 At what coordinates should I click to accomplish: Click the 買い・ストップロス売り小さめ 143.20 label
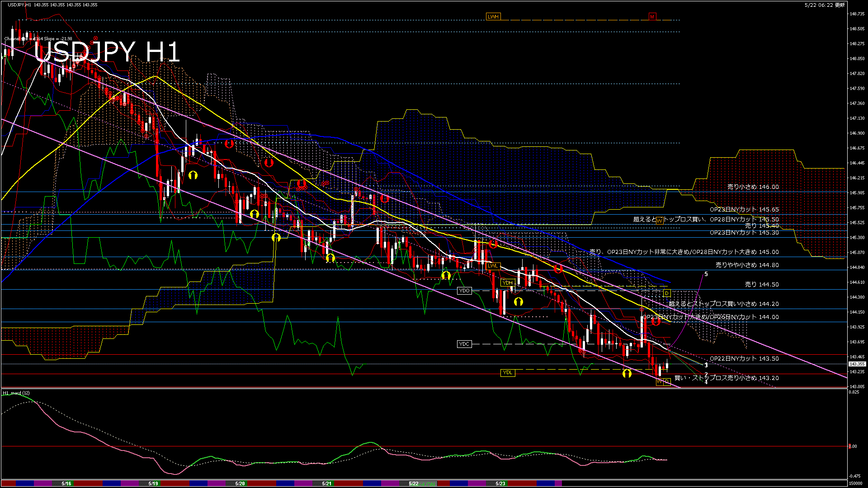(x=726, y=378)
